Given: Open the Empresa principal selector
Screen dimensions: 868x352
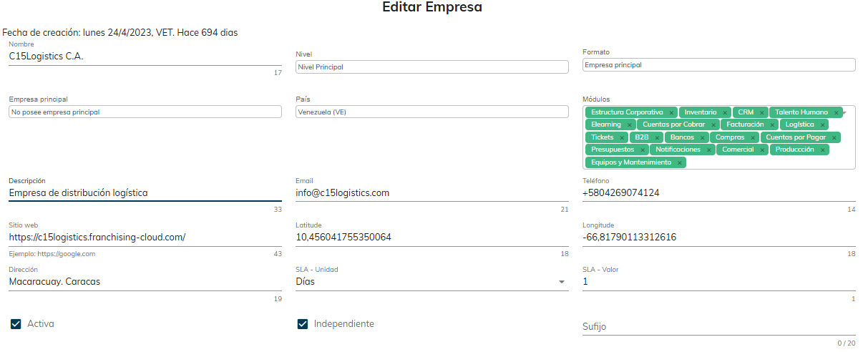Looking at the screenshot, I should 145,112.
